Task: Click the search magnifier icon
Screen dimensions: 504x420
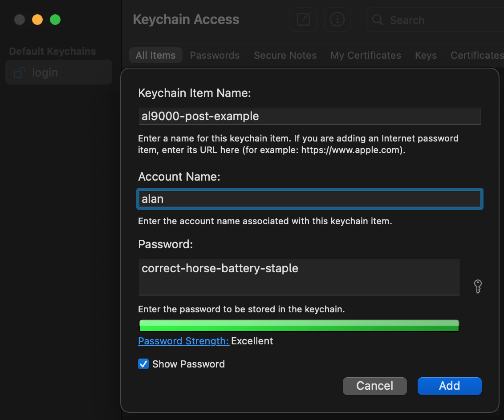Action: point(377,20)
